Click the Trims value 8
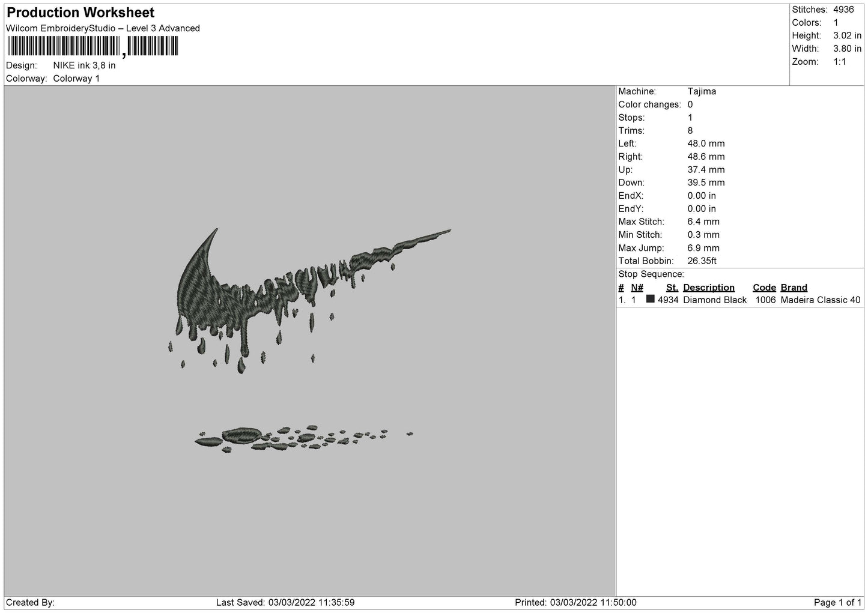The image size is (868, 613). tap(690, 131)
